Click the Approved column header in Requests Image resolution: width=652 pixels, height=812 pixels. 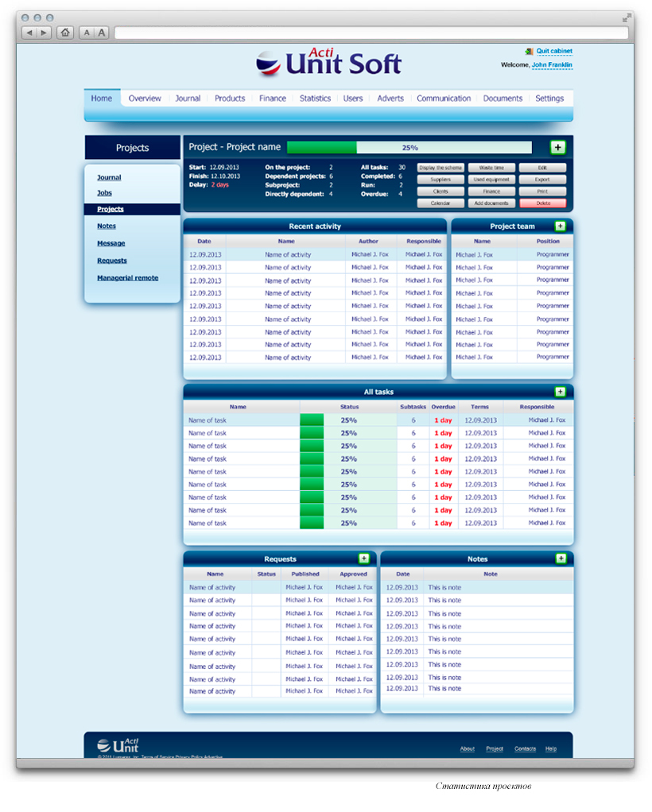pyautogui.click(x=354, y=574)
